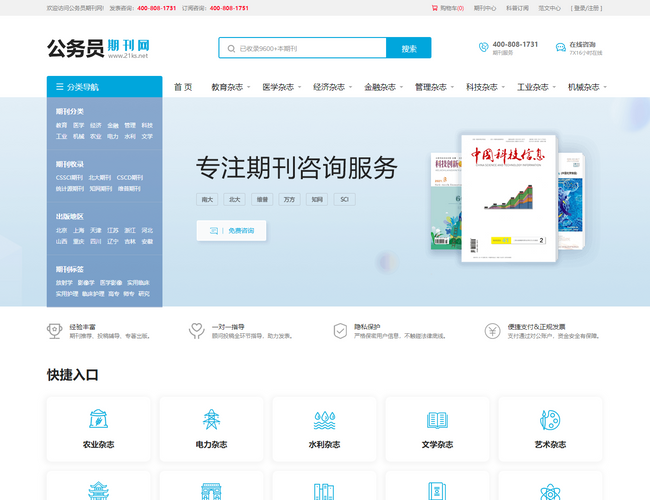650x500 pixels.
Task: Open CSSCI期刊 under 期刊收录
Action: tap(69, 177)
